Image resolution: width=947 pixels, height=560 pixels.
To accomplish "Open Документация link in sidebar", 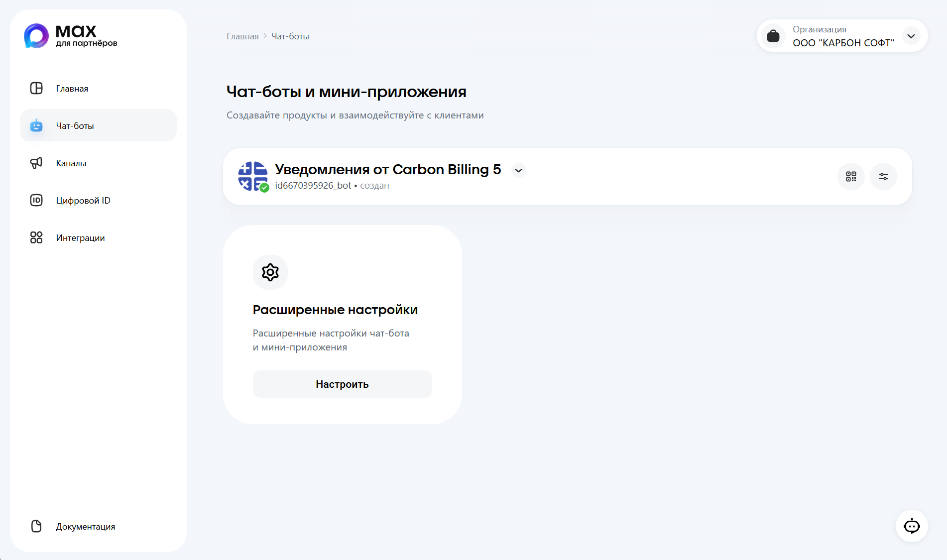I will click(x=99, y=526).
